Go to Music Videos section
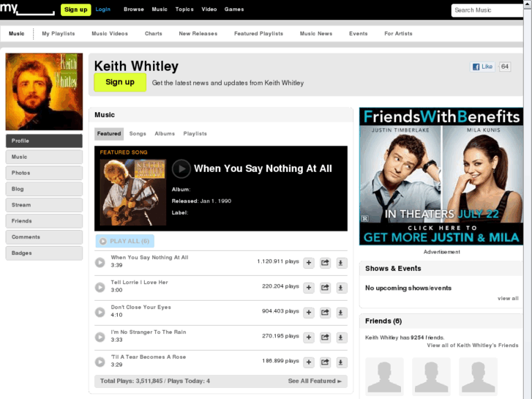Viewport: 532px width, 399px height. click(x=110, y=34)
